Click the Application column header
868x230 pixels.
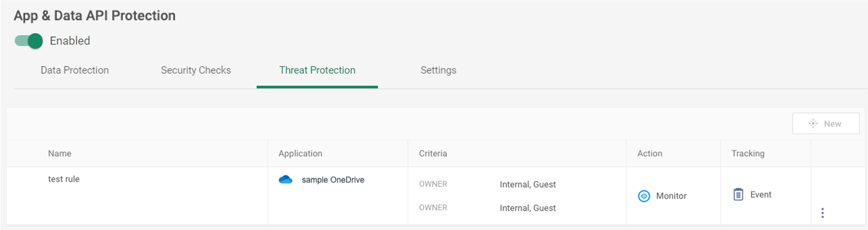[300, 154]
